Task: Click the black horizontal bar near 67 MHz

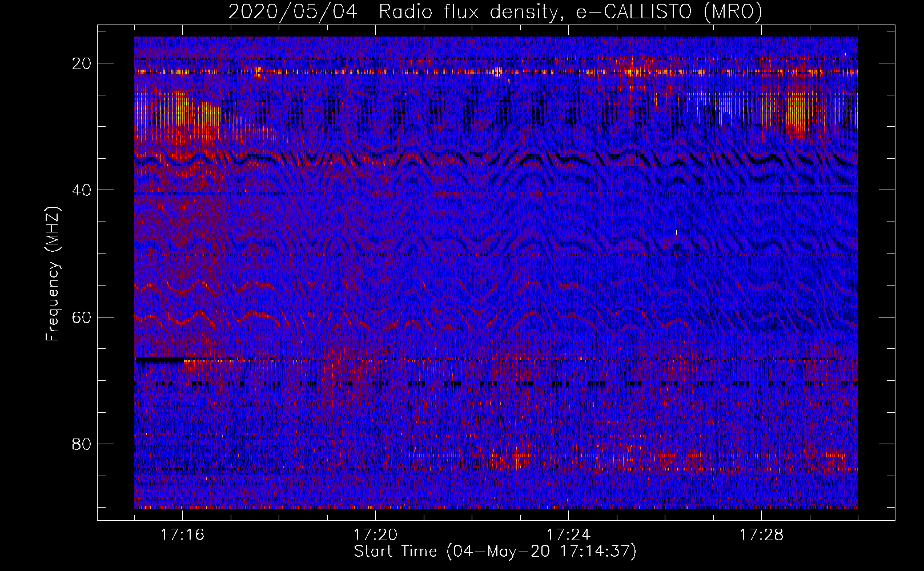Action: pos(159,360)
